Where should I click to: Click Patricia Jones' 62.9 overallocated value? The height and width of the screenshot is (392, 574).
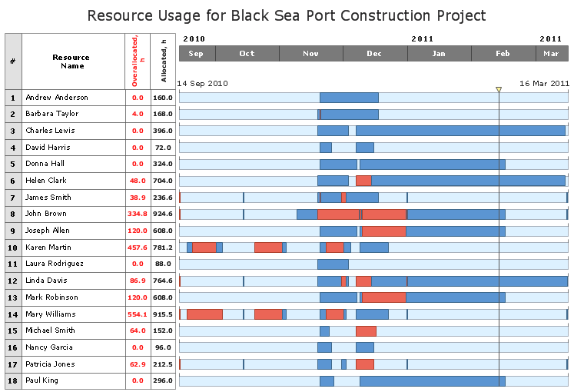click(x=138, y=364)
